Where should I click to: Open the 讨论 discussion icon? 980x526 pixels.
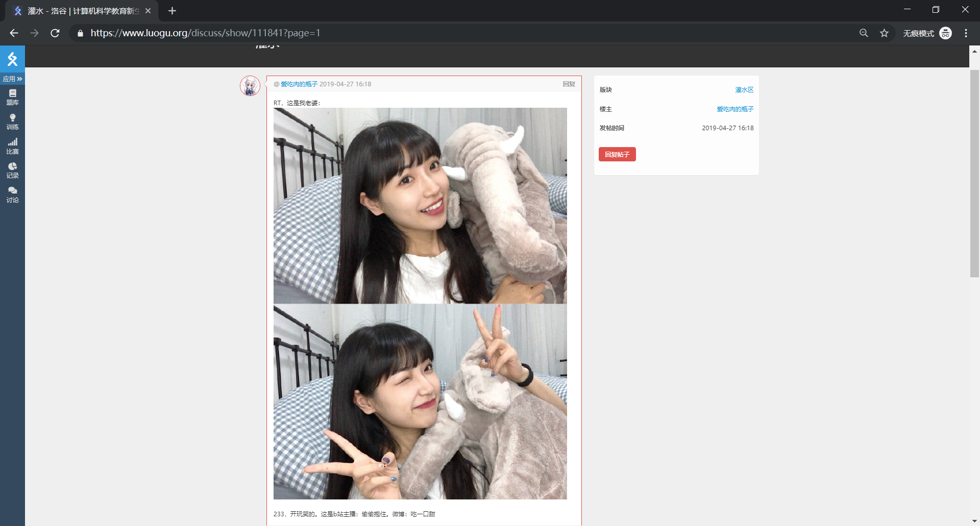12,195
